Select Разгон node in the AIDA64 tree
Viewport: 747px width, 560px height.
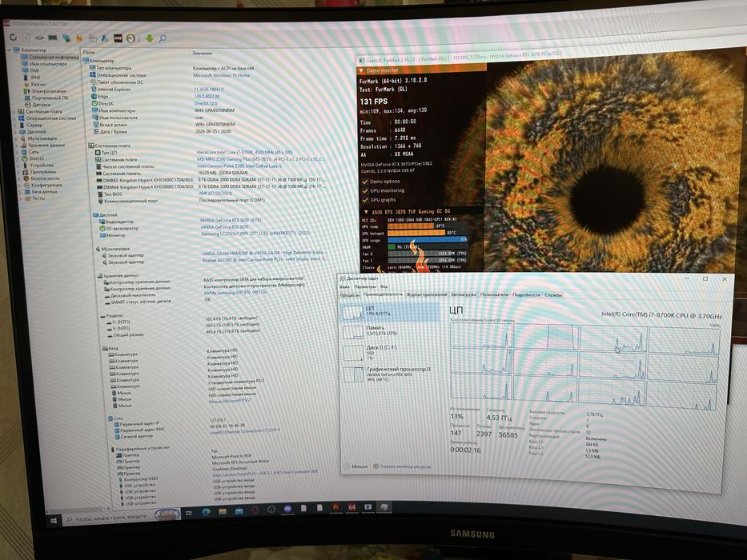(34, 84)
